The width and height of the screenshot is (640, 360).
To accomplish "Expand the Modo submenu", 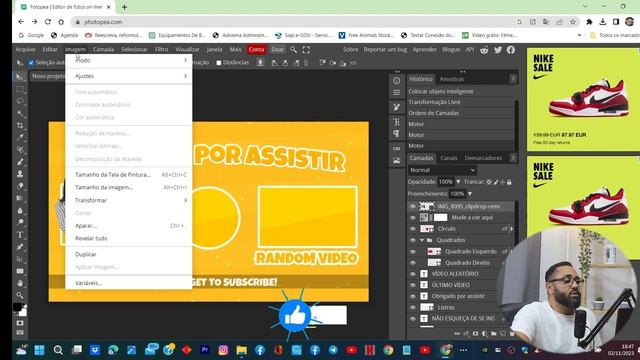I will tap(129, 60).
